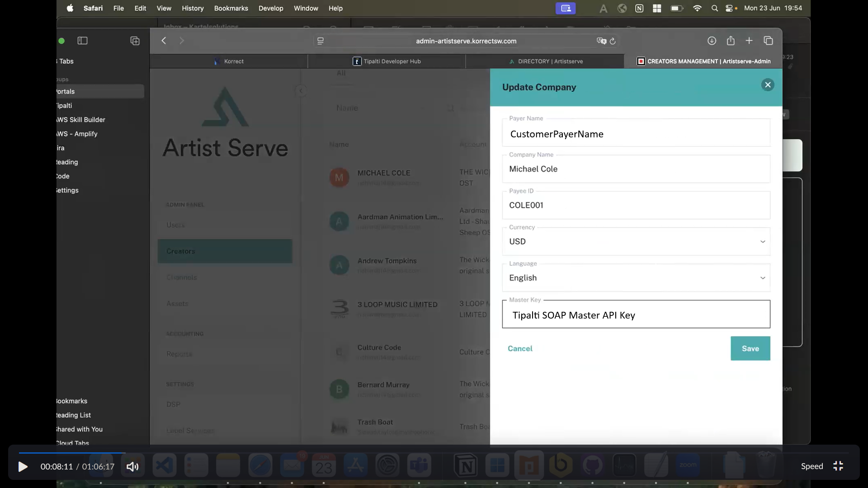Click Safari back navigation arrow

pos(164,41)
